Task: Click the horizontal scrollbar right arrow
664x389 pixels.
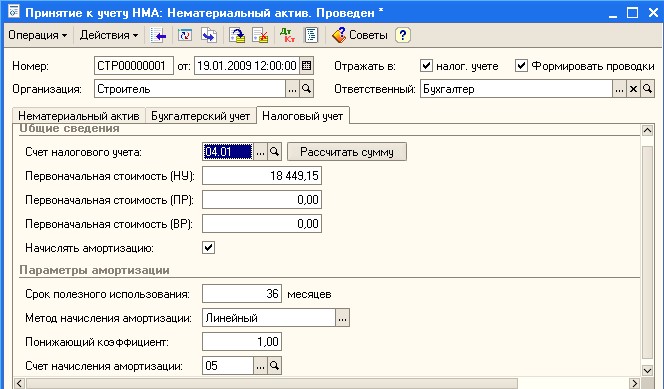Action: 634,383
